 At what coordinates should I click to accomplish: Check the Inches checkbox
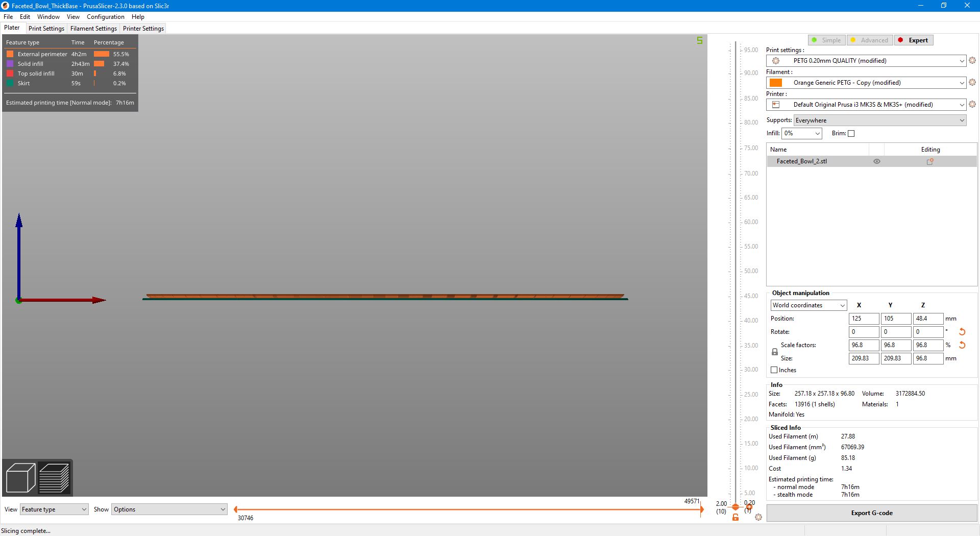pos(774,370)
